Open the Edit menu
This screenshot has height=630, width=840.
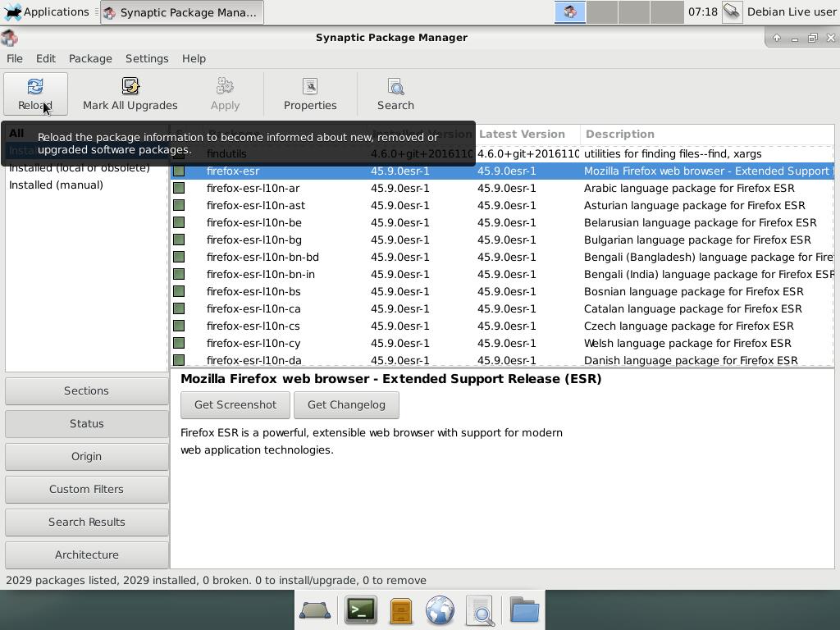coord(46,58)
